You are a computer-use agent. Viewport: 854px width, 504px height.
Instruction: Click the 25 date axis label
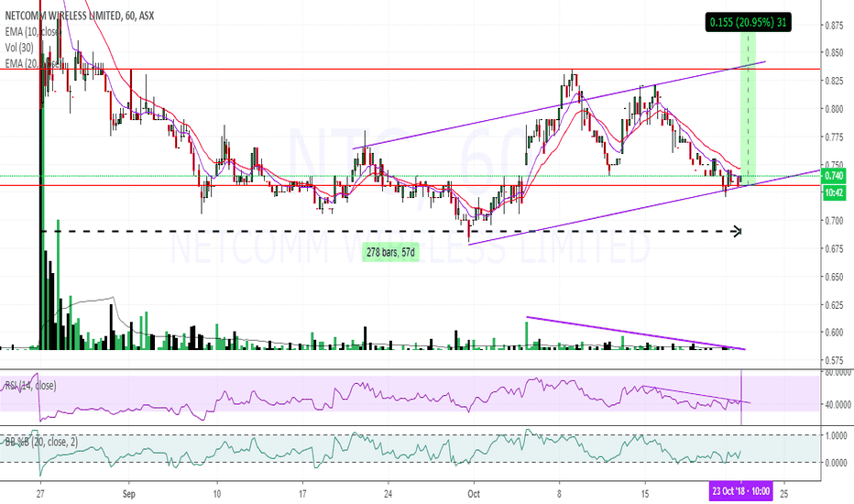[784, 494]
